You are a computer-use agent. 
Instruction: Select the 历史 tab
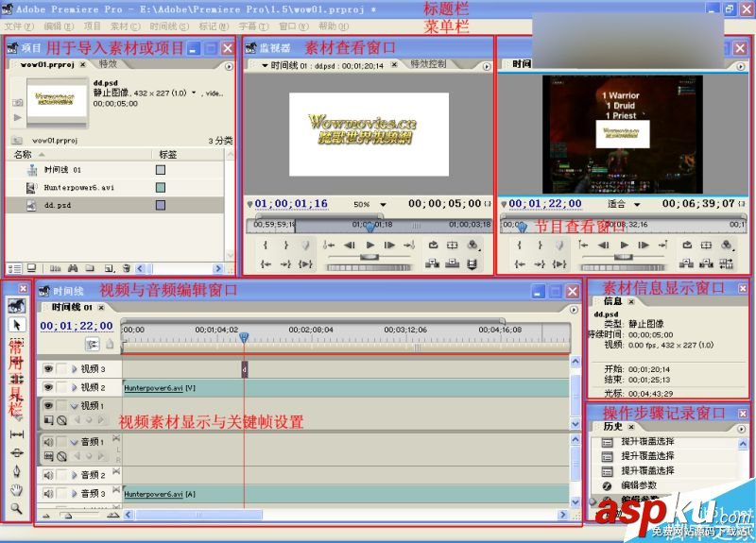(x=612, y=427)
